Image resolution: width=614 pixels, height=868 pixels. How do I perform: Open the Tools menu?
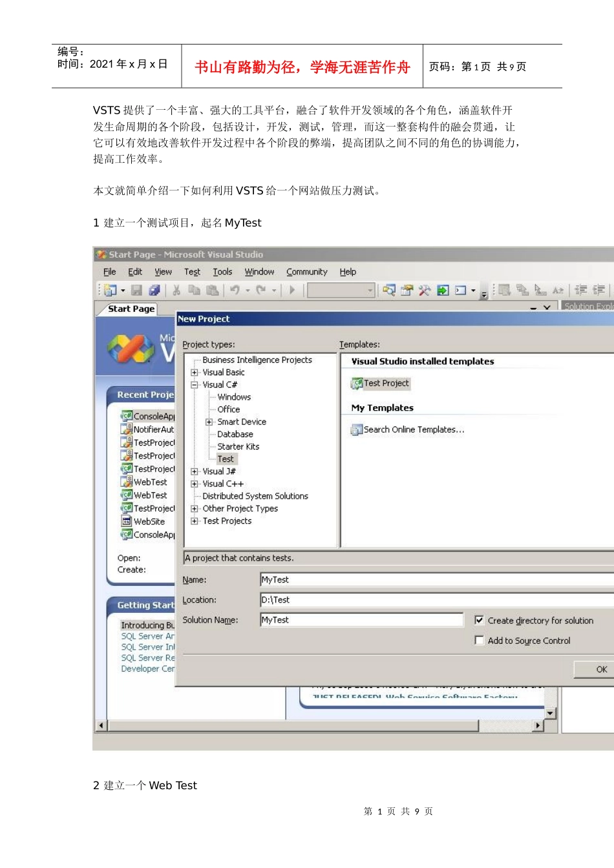pos(222,272)
